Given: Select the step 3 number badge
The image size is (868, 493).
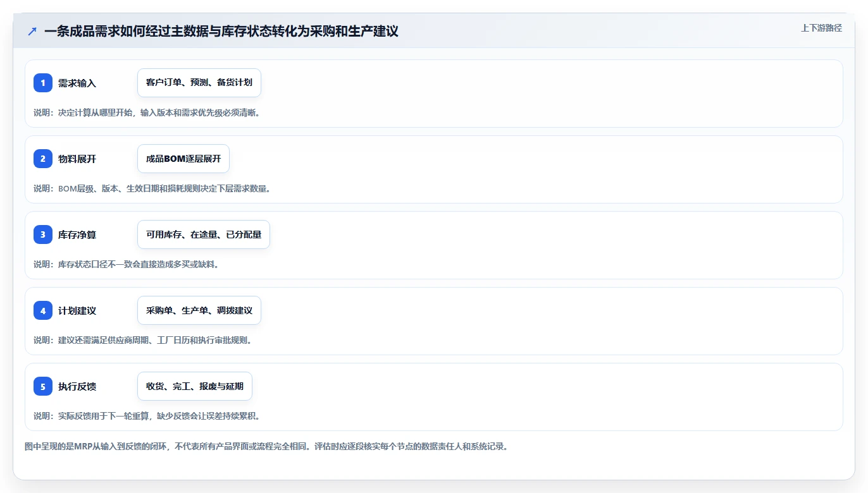Looking at the screenshot, I should (x=43, y=234).
